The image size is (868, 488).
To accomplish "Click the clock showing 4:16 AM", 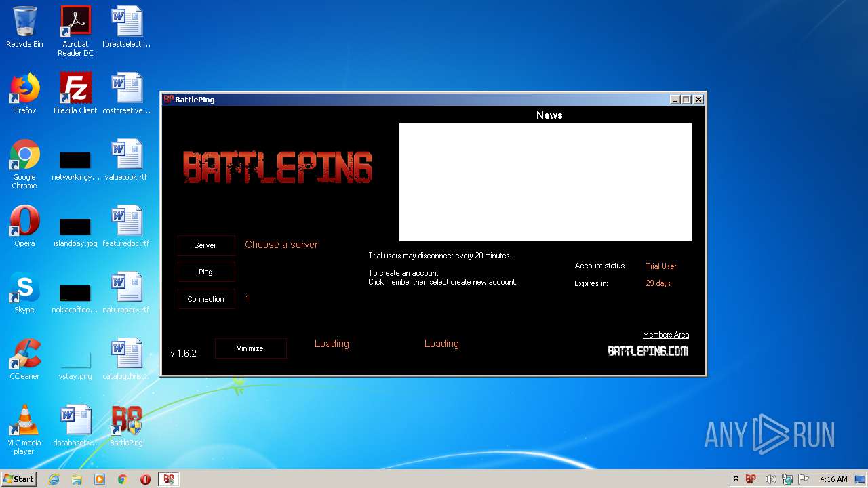I will click(x=833, y=479).
